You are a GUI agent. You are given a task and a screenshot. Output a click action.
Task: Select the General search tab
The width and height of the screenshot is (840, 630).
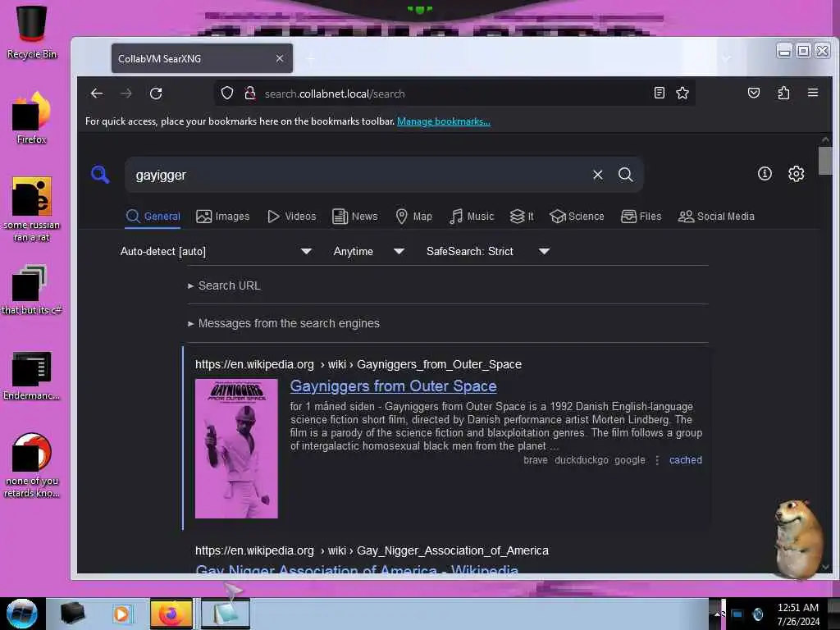click(153, 217)
